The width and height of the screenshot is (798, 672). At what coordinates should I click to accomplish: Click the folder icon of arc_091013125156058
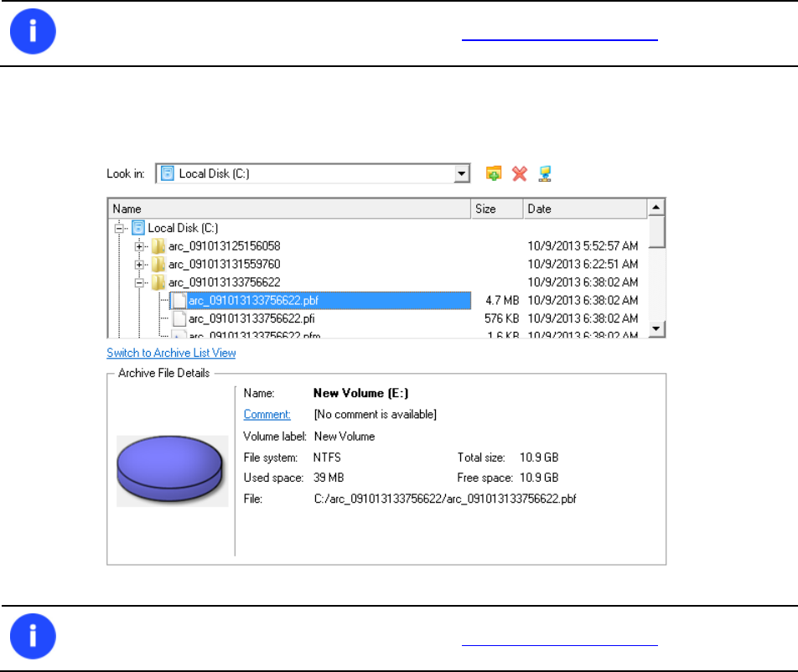click(158, 246)
